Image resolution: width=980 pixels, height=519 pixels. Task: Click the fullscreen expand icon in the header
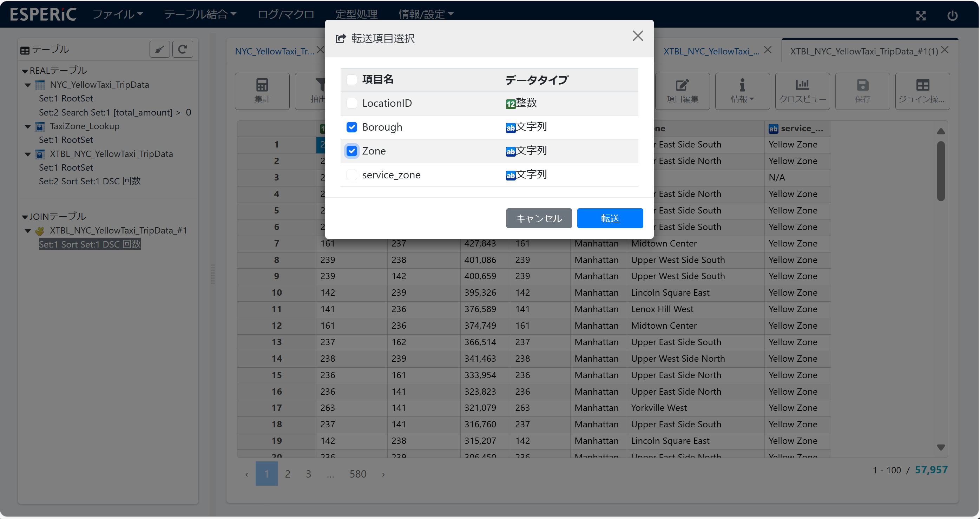tap(921, 15)
